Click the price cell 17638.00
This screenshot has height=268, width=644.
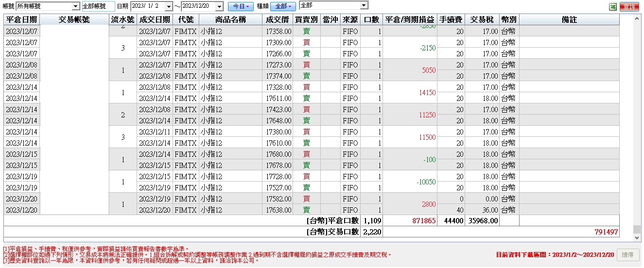pos(278,210)
